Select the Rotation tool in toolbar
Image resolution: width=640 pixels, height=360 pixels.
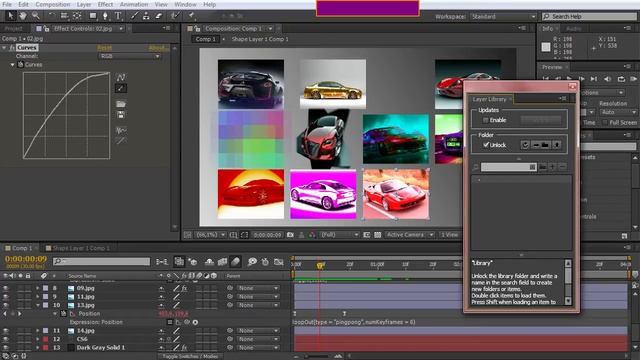point(51,16)
